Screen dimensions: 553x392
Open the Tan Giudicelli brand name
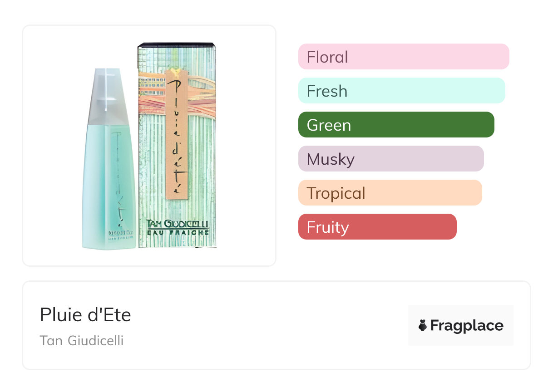click(82, 340)
